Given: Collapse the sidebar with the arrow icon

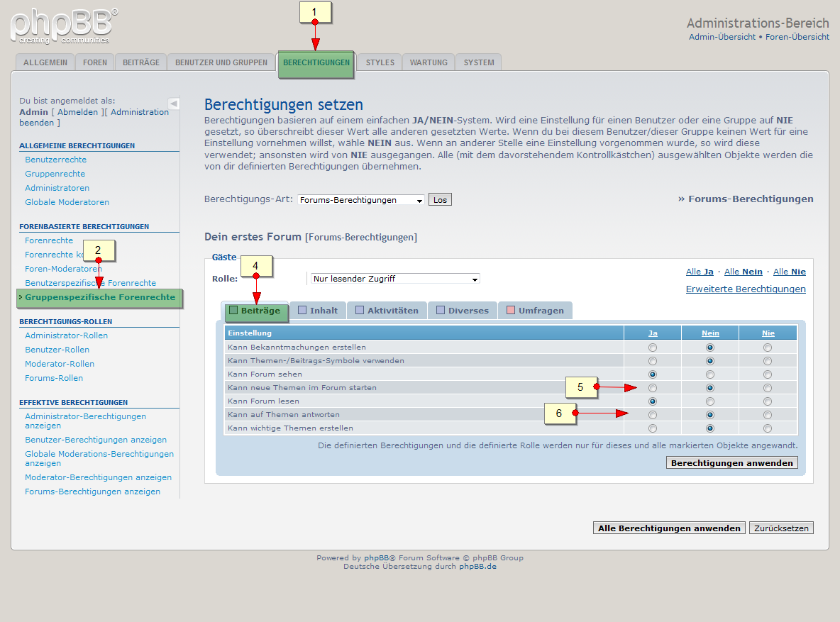Looking at the screenshot, I should 174,104.
